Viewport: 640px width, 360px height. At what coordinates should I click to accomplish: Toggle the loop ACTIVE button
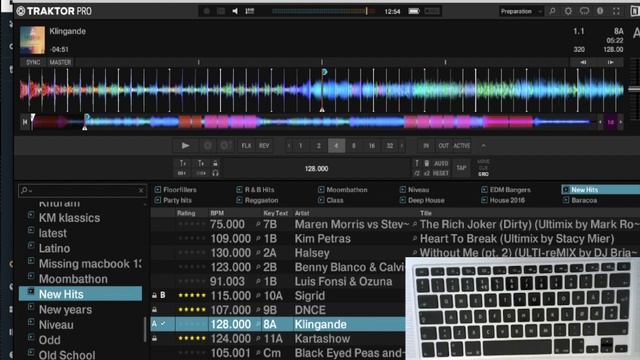tap(462, 146)
